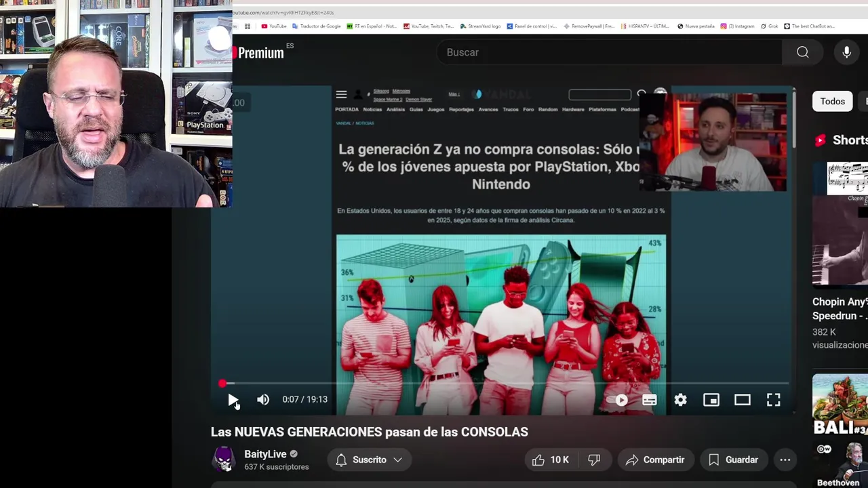Go to YouTube home via the Premium logo
The height and width of the screenshot is (488, 868).
[x=258, y=53]
